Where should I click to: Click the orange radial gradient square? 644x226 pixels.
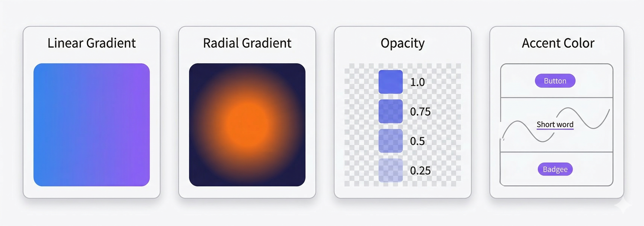[x=247, y=125]
